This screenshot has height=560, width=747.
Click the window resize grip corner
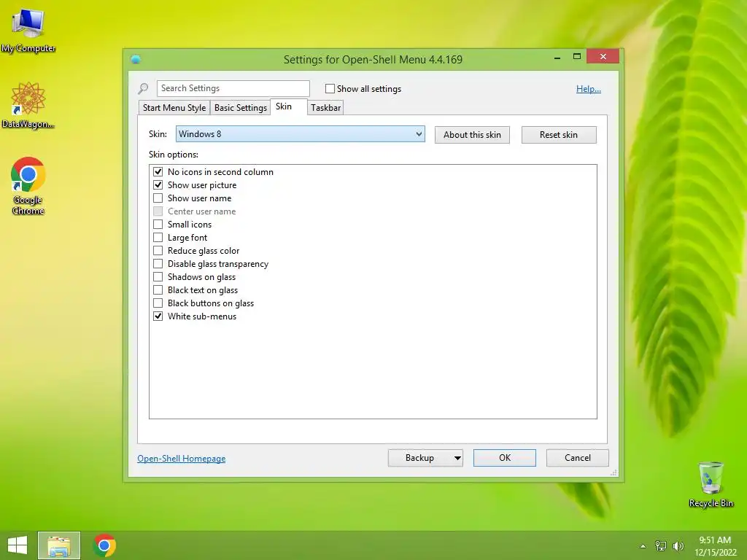click(x=614, y=472)
